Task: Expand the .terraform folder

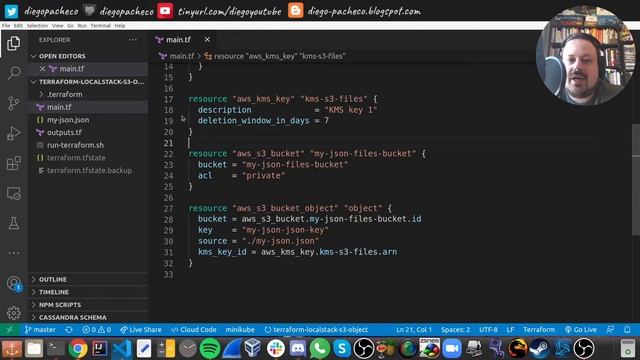Action: pos(88,94)
